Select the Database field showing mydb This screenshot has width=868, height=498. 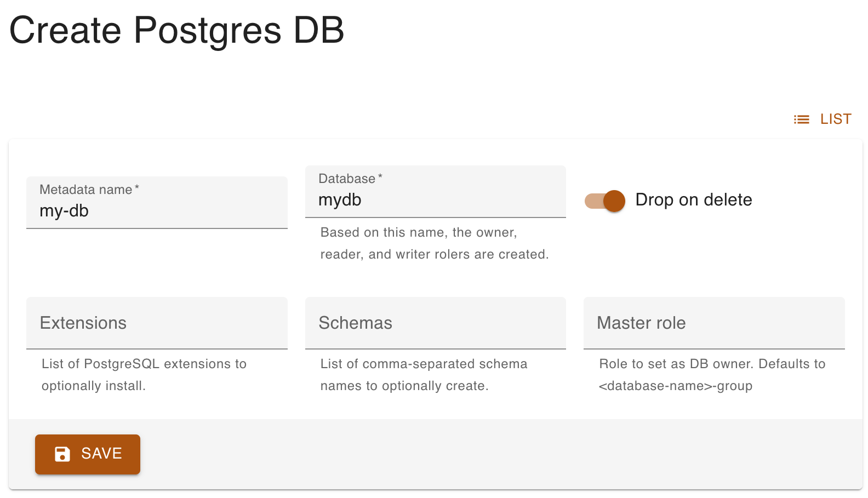coord(435,199)
